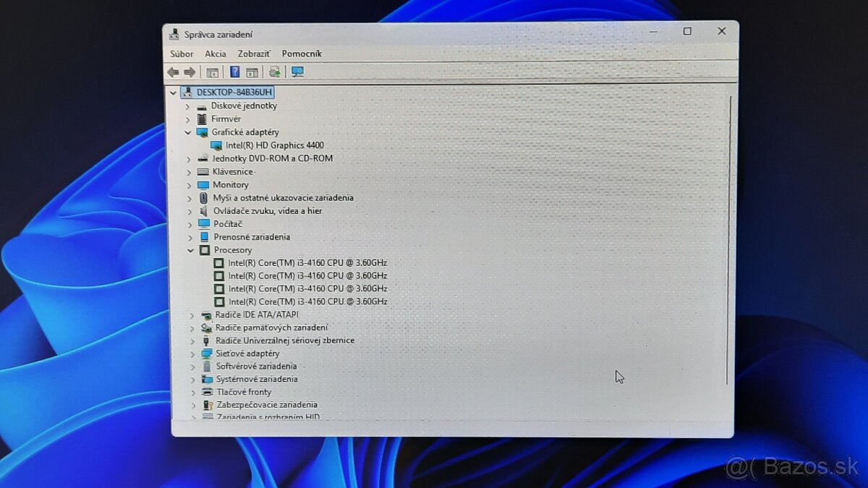Click the Properties toolbar icon

252,72
